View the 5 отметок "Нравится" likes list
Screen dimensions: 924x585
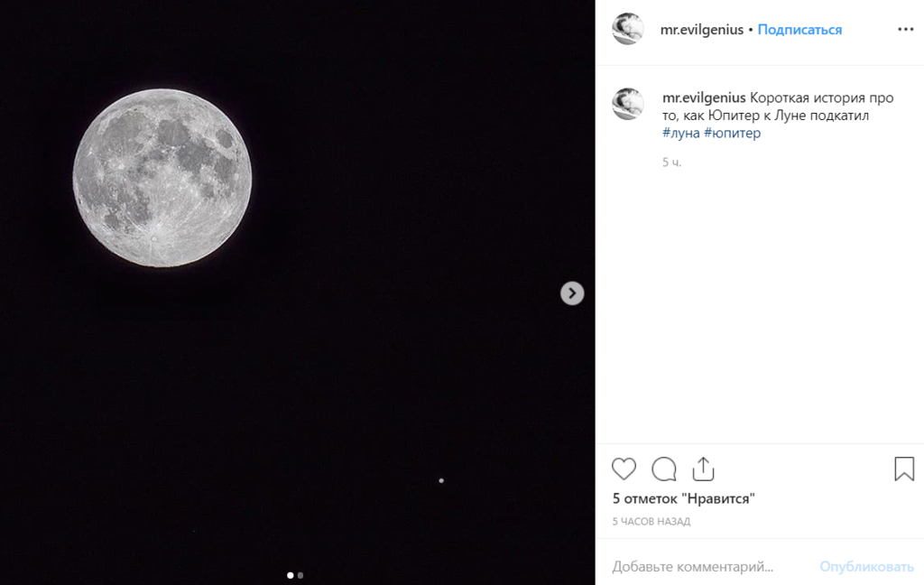point(683,498)
